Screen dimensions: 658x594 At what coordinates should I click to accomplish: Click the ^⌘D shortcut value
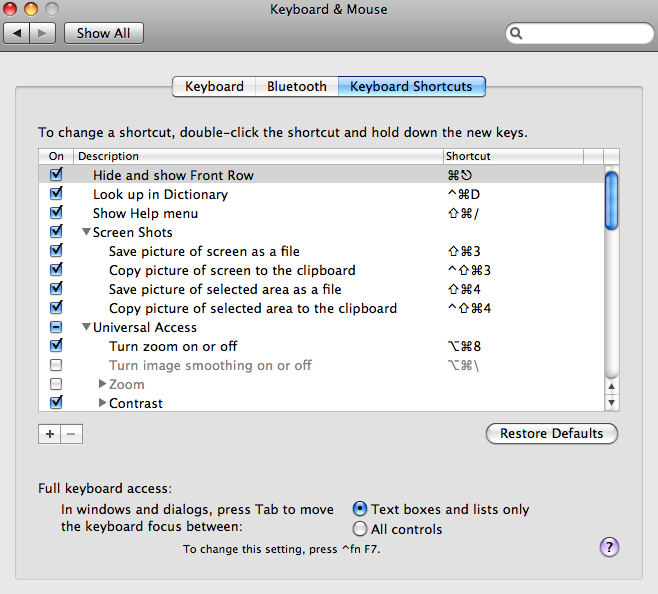click(464, 194)
